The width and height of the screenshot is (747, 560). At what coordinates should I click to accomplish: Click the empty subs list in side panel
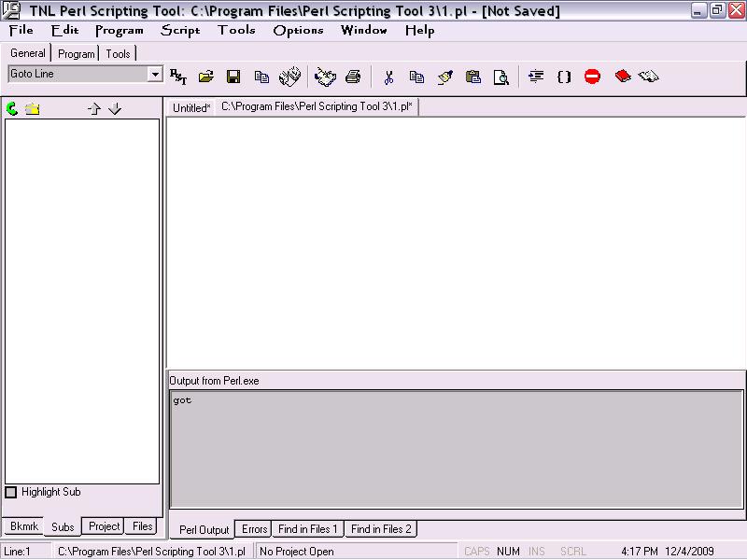point(82,301)
